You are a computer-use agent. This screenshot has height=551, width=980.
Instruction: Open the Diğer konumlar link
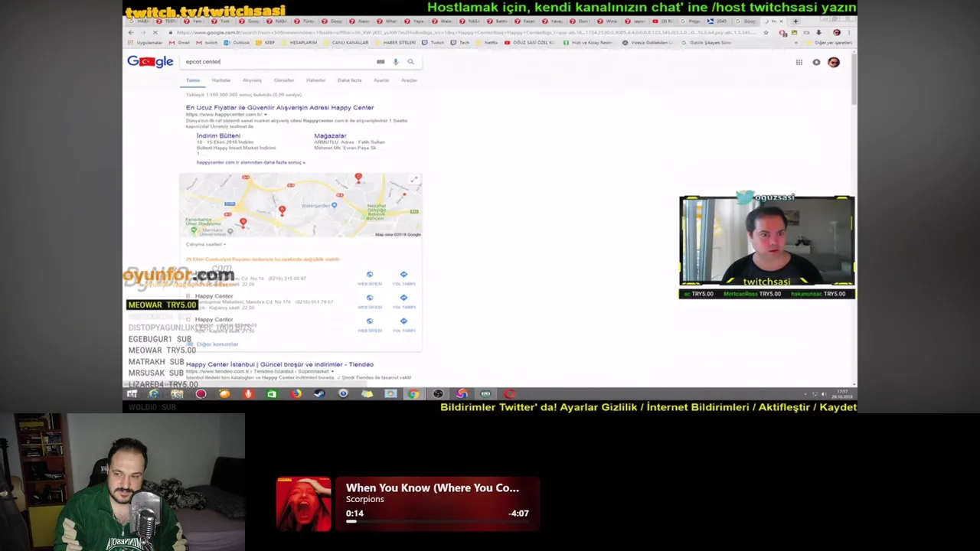(217, 344)
